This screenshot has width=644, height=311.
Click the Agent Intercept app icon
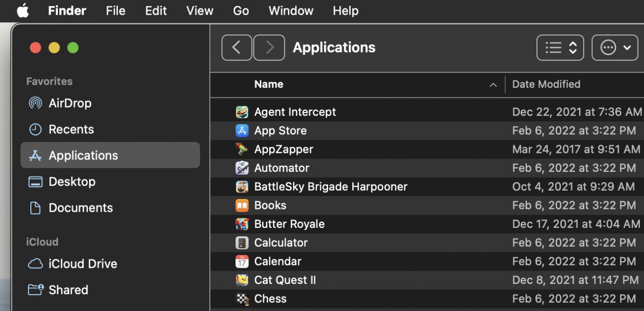(242, 112)
